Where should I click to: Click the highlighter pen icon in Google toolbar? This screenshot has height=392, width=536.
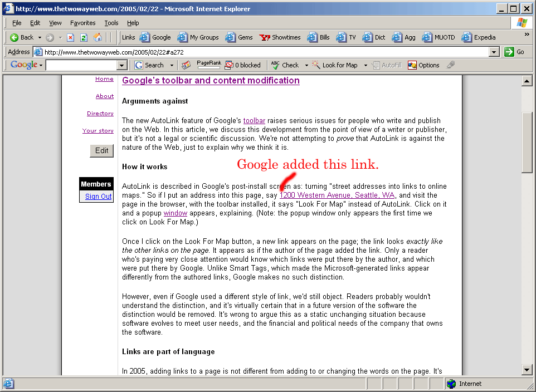point(451,65)
